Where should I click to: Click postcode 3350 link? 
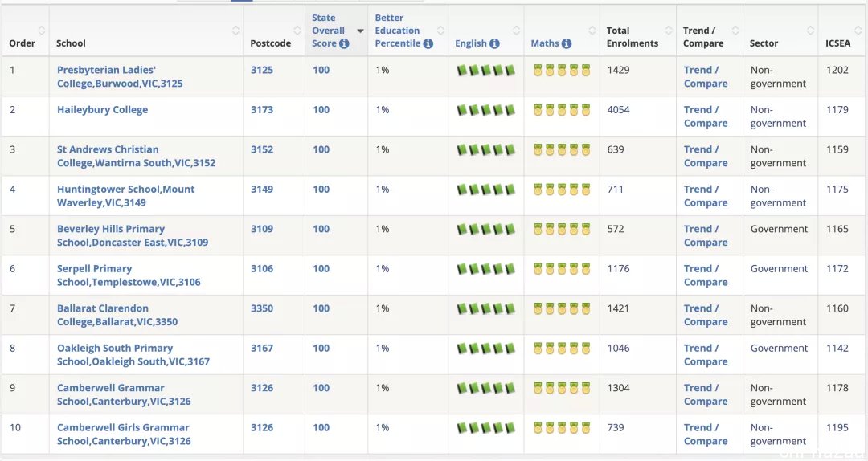click(x=262, y=309)
